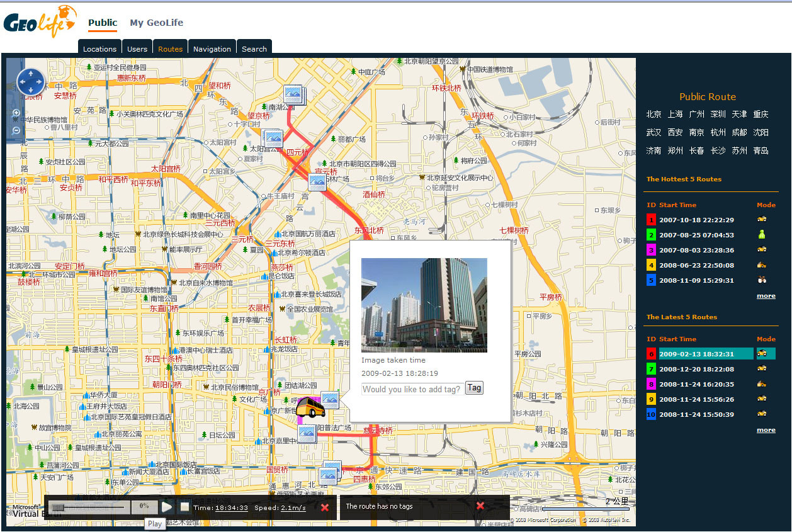Click the Tag button in photo popup
This screenshot has height=532, width=792.
click(474, 388)
